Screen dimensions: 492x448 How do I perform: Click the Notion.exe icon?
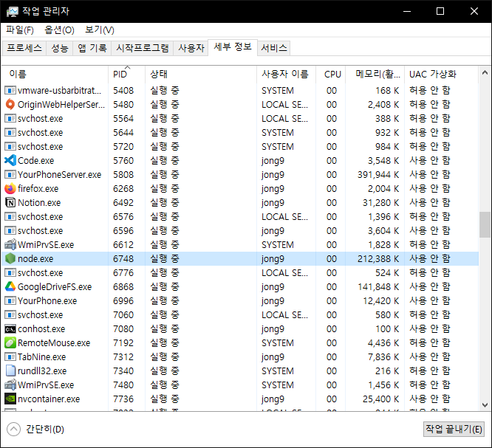(10, 202)
